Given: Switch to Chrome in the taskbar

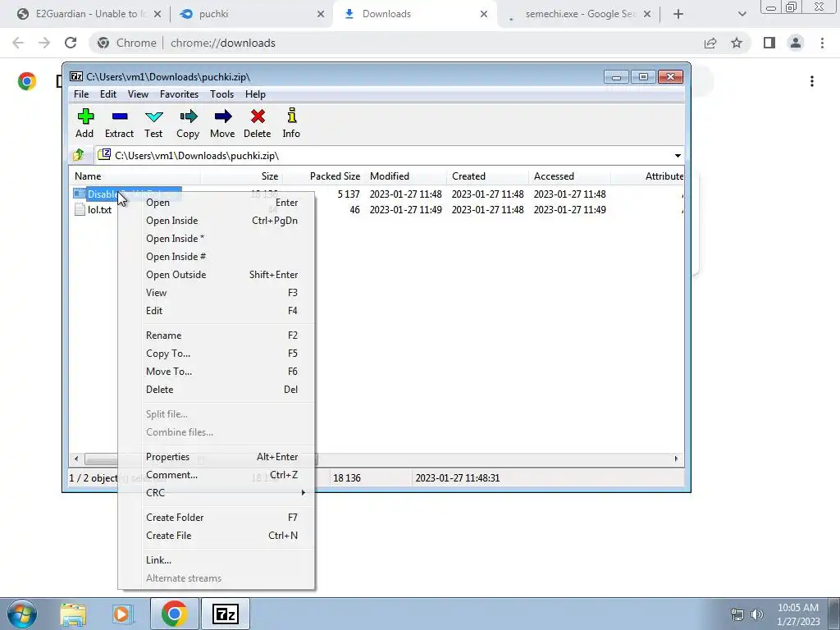Looking at the screenshot, I should [x=174, y=614].
